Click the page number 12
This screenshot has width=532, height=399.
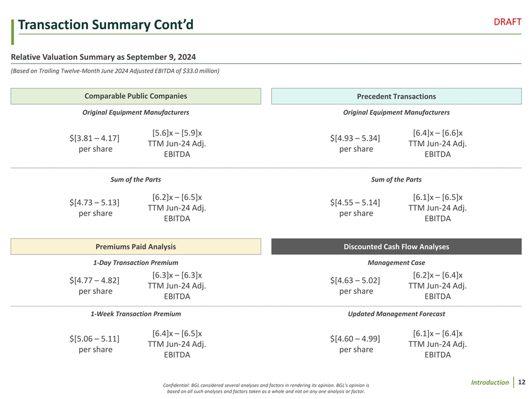pos(521,382)
